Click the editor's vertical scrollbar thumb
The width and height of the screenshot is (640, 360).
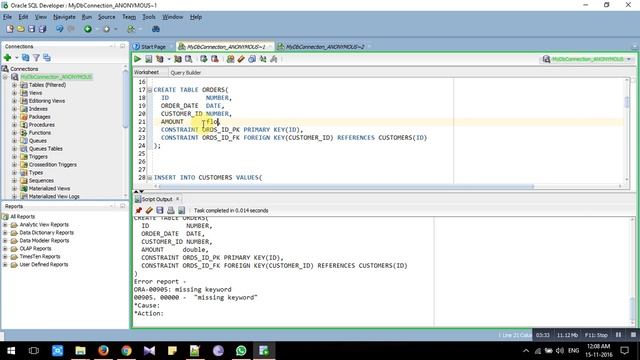(627, 102)
